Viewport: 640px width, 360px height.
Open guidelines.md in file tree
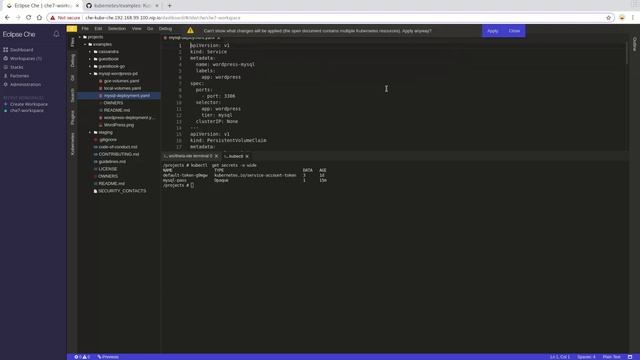tap(112, 162)
